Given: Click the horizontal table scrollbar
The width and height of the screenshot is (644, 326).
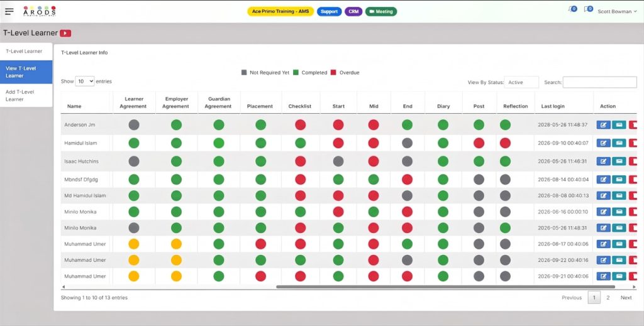Looking at the screenshot, I should click(446, 286).
